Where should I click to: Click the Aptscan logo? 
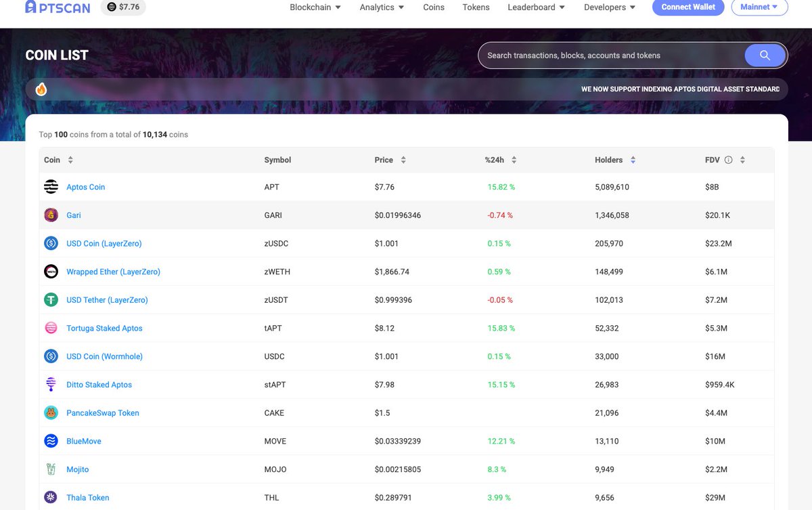click(58, 7)
